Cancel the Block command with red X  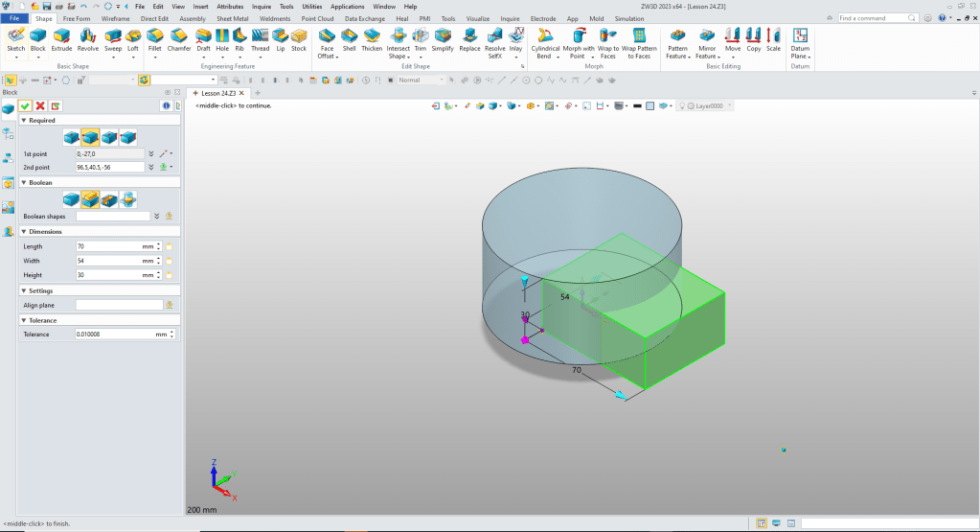click(40, 105)
